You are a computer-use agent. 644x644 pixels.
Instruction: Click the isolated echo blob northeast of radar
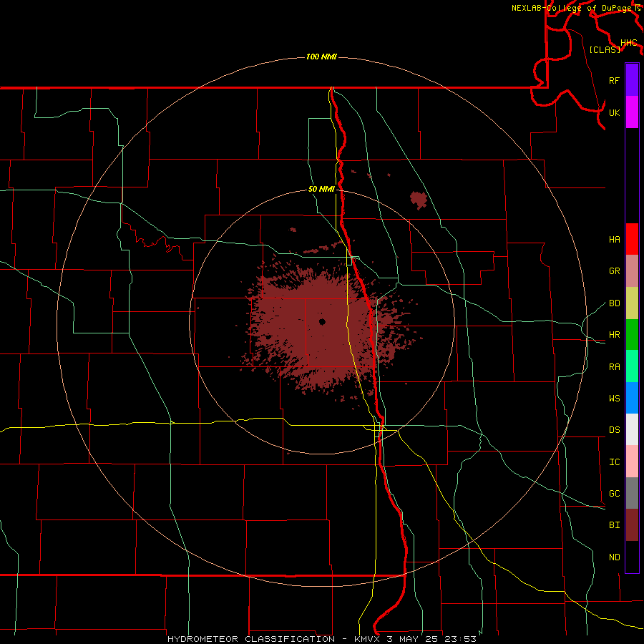click(x=419, y=200)
